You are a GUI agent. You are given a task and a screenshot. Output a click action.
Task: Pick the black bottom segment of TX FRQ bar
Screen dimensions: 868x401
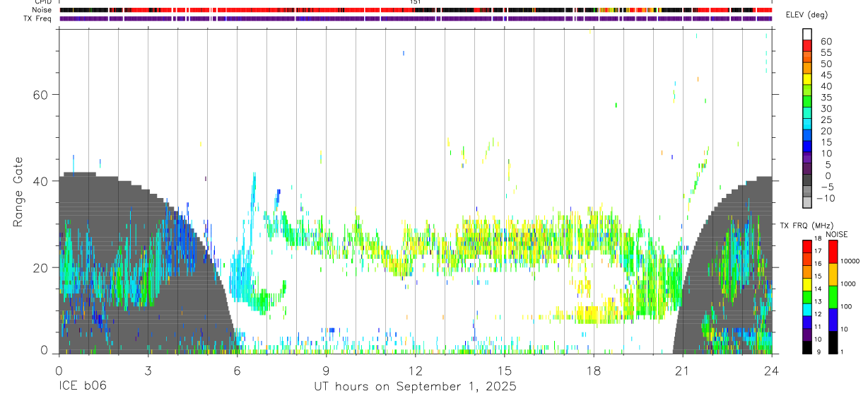click(808, 347)
